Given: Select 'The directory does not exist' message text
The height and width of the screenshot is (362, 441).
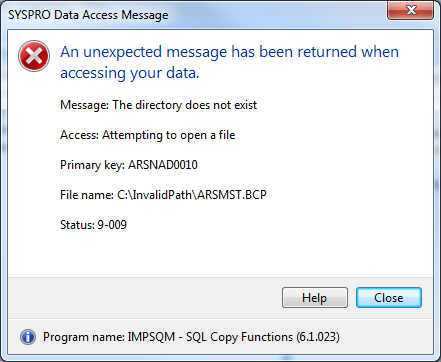Looking at the screenshot, I should tap(185, 105).
